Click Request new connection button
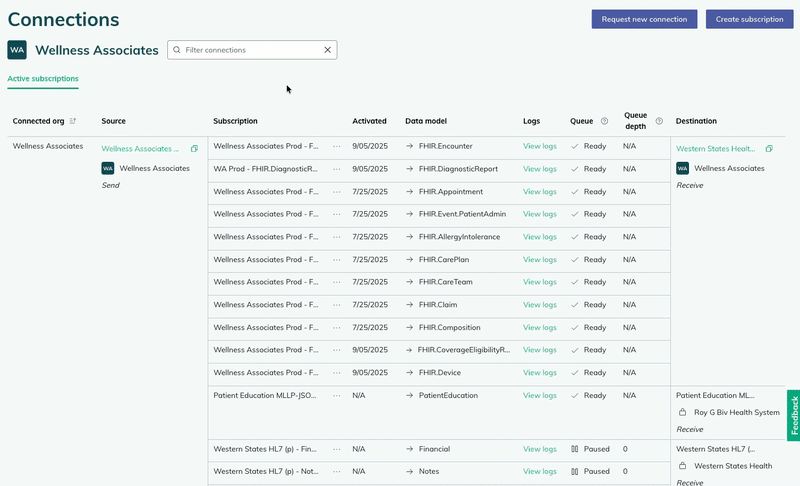Viewport: 800px width, 486px height. [x=644, y=19]
